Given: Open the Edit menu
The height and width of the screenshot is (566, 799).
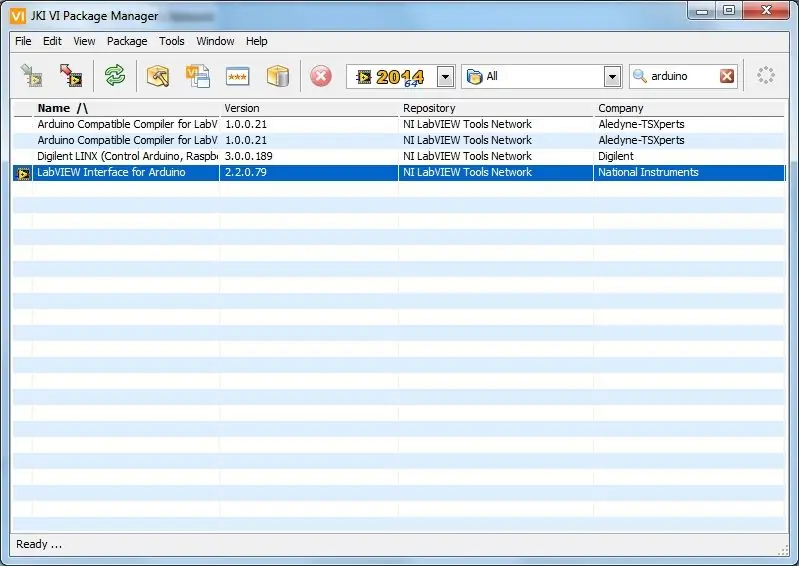Looking at the screenshot, I should [x=52, y=41].
